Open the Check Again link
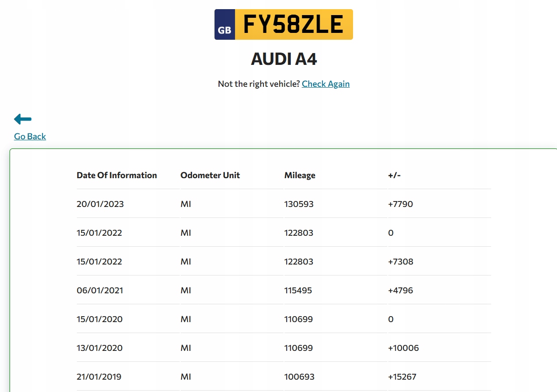 pyautogui.click(x=326, y=84)
